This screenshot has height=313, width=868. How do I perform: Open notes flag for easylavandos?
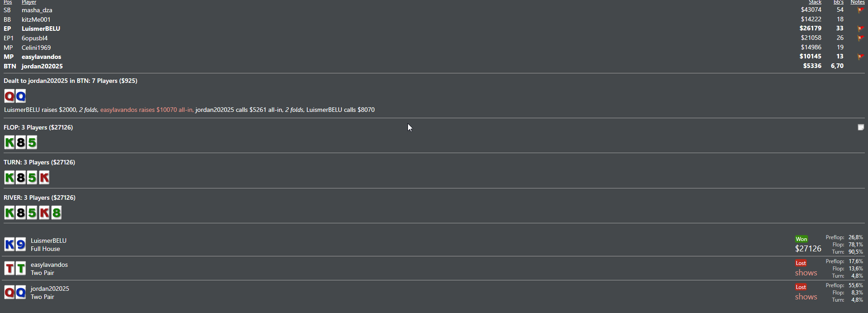click(x=860, y=57)
